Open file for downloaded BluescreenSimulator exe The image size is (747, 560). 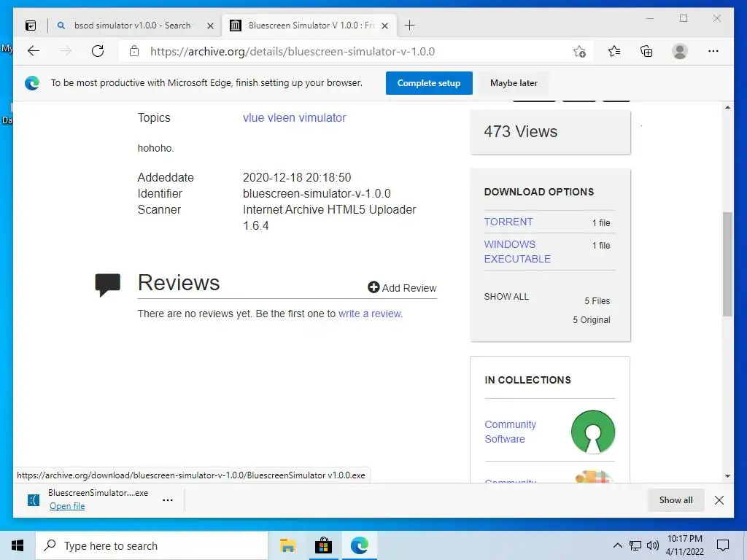(67, 506)
